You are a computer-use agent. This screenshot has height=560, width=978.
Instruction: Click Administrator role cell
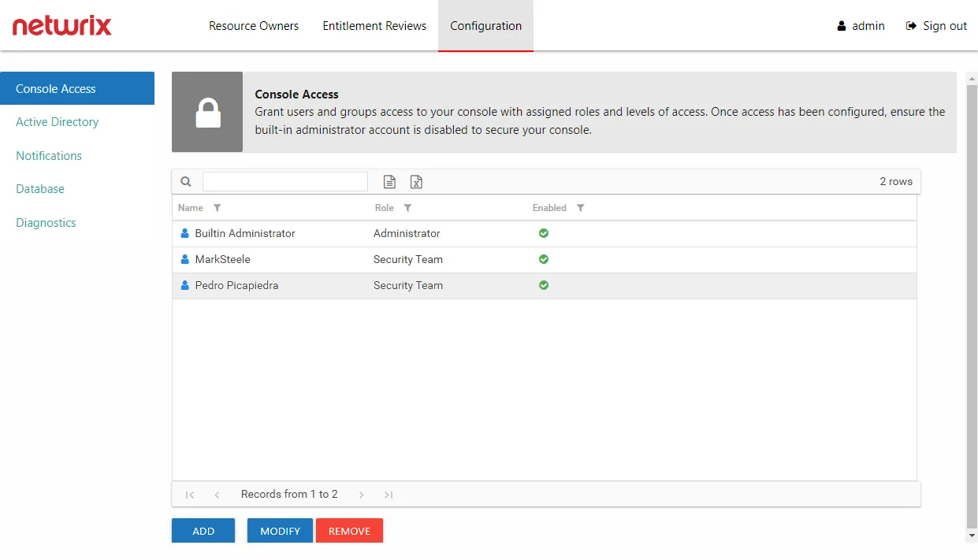pos(407,233)
